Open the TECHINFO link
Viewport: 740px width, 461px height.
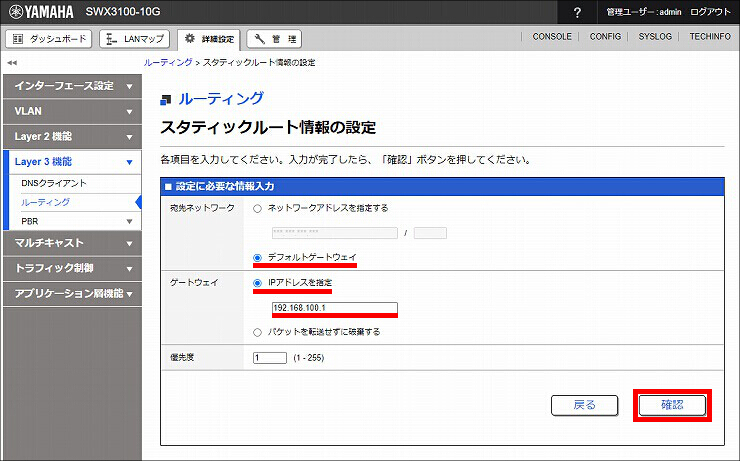click(710, 36)
